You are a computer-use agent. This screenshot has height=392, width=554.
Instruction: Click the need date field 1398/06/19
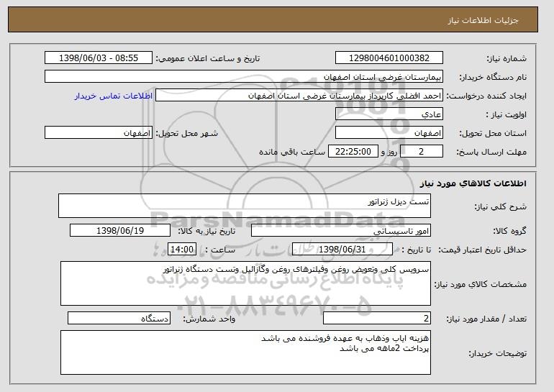pyautogui.click(x=120, y=231)
